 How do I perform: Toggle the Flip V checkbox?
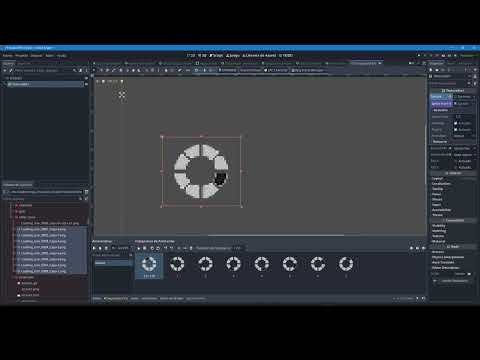pos(456,167)
